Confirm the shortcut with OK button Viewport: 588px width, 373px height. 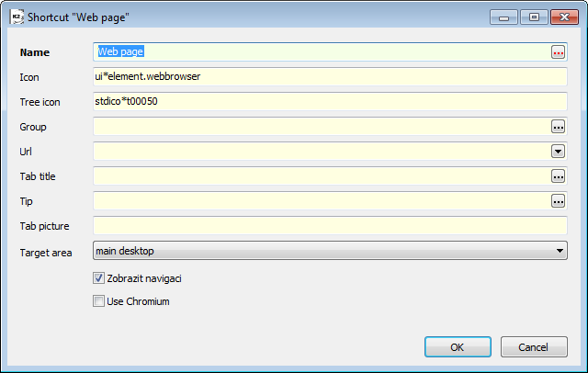click(x=458, y=346)
